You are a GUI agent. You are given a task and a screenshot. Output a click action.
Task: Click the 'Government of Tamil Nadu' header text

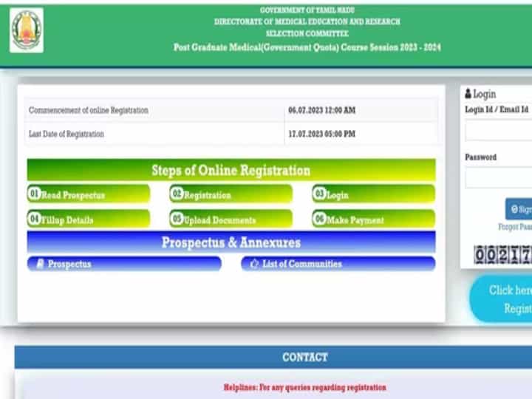pyautogui.click(x=307, y=10)
